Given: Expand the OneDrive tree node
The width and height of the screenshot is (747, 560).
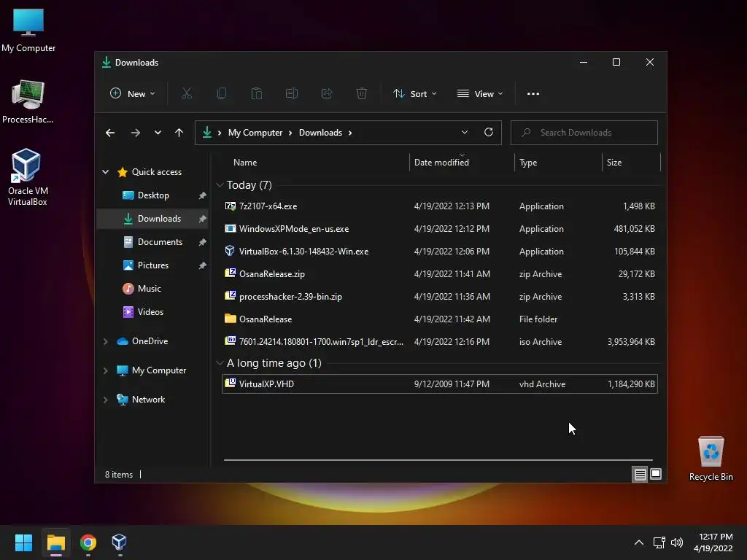Looking at the screenshot, I should 106,341.
